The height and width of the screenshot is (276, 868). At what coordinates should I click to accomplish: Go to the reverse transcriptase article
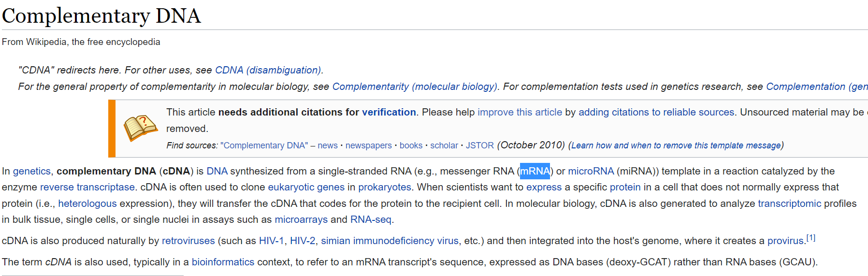click(x=87, y=187)
